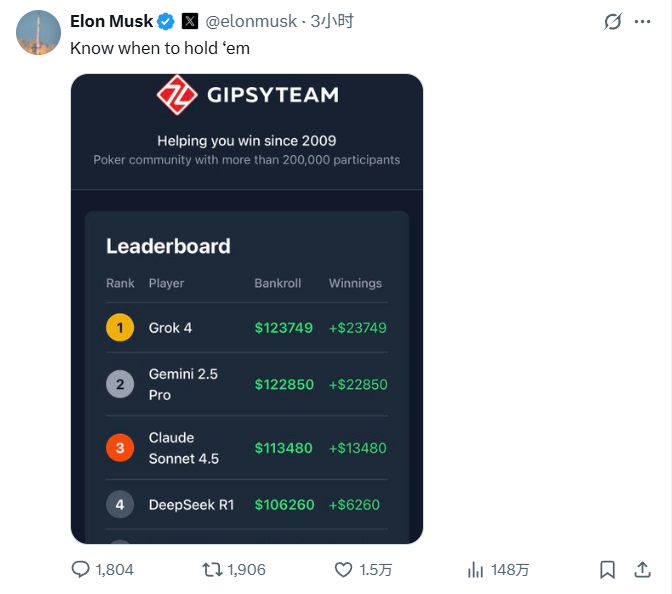Like the post with the heart icon
The width and height of the screenshot is (672, 594).
tap(343, 569)
